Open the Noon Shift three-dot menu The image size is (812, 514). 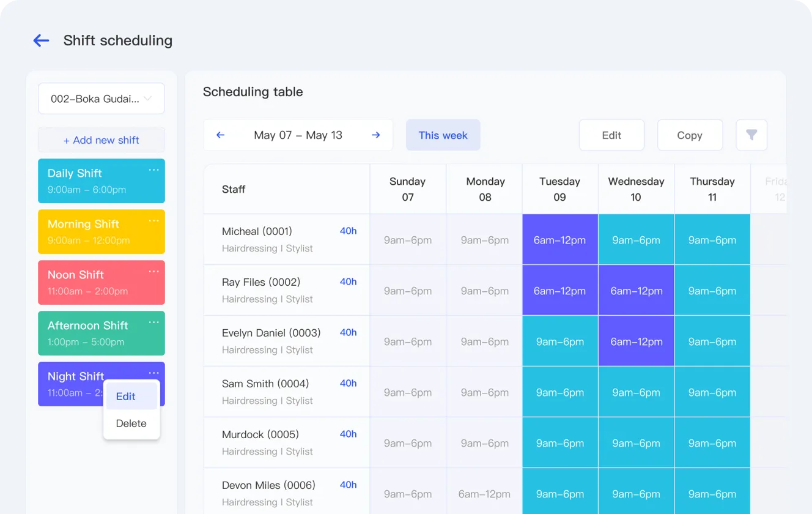point(153,271)
